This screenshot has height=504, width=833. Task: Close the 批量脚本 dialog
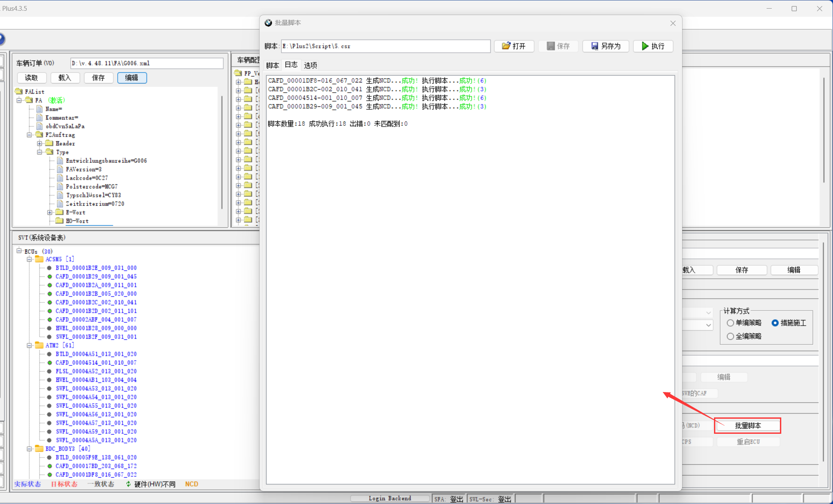pyautogui.click(x=673, y=23)
